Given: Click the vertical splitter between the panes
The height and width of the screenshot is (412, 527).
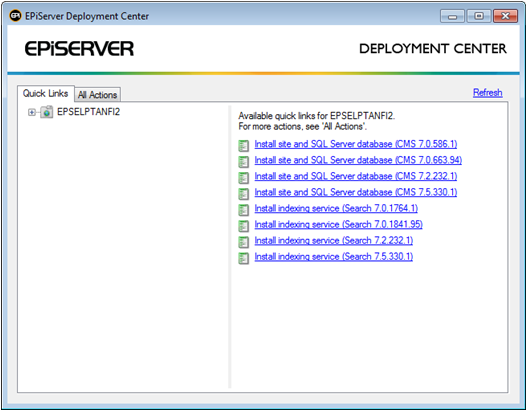Looking at the screenshot, I should 230,247.
